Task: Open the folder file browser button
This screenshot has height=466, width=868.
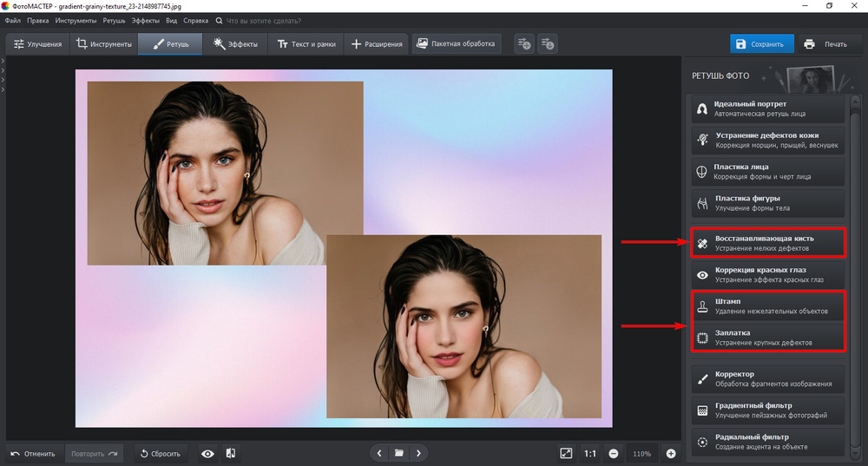Action: click(x=398, y=453)
